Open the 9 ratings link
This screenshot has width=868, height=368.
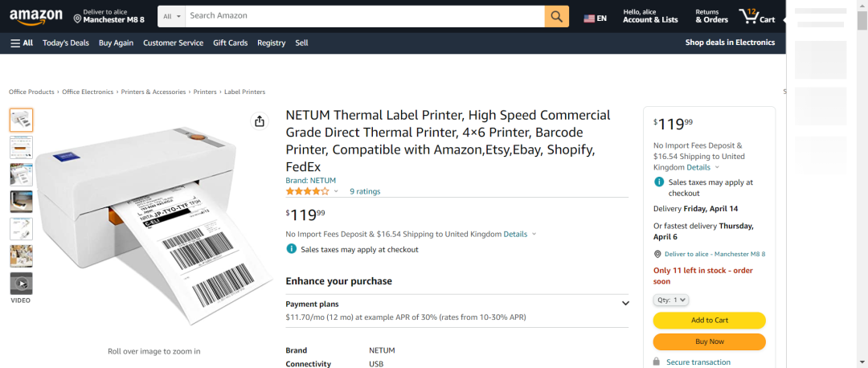click(365, 191)
